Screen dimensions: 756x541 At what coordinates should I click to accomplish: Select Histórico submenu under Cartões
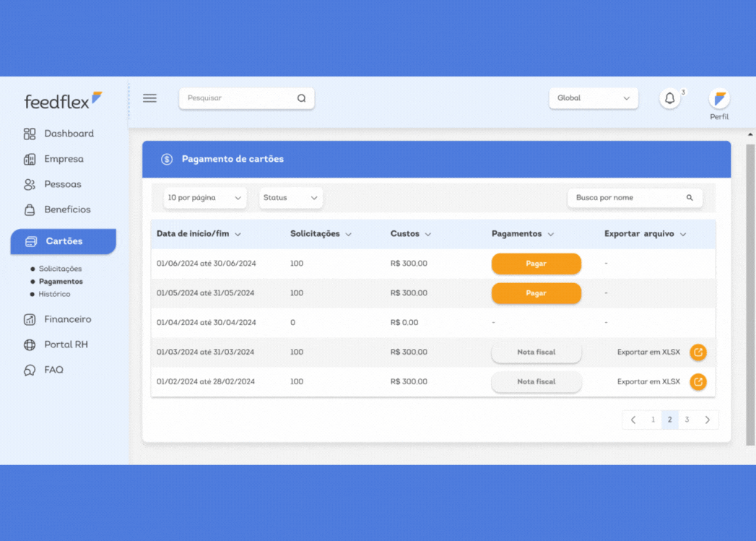(x=54, y=295)
